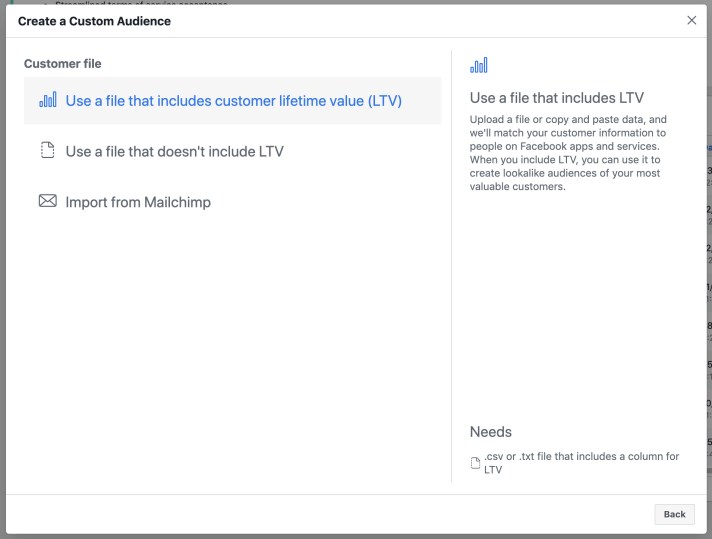
Task: Click the 'Create a Custom Audience' dialog title
Action: pyautogui.click(x=94, y=21)
